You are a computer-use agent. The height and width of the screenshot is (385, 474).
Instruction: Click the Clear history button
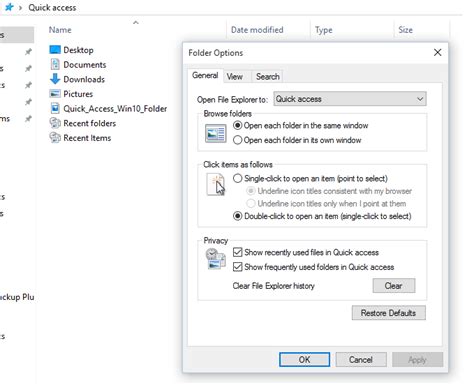[394, 286]
